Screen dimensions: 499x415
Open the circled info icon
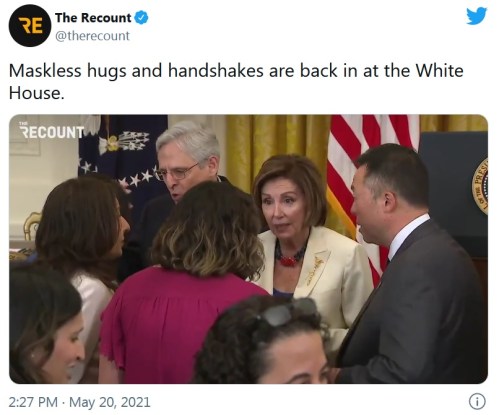(477, 402)
